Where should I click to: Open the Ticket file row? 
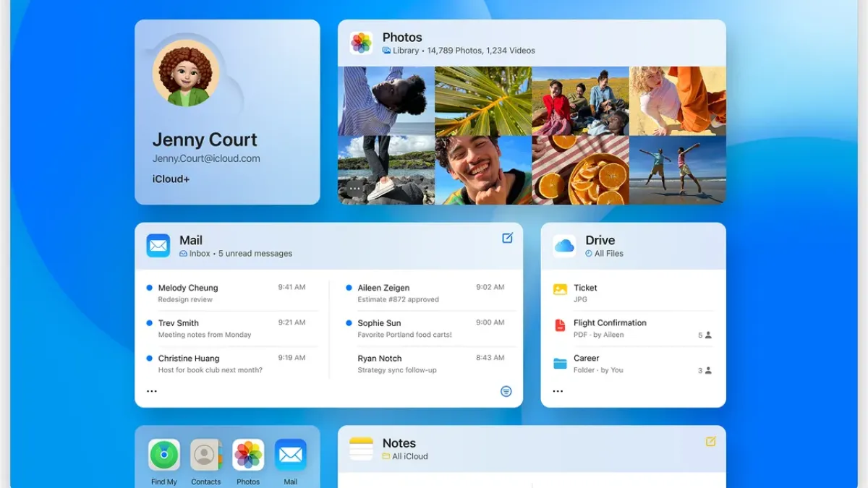[633, 293]
